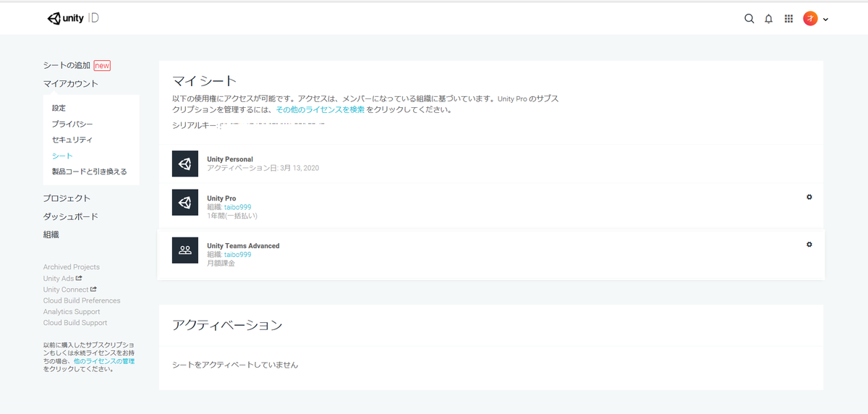This screenshot has width=868, height=414.
Task: Click the Unity Pro cube icon
Action: 185,202
